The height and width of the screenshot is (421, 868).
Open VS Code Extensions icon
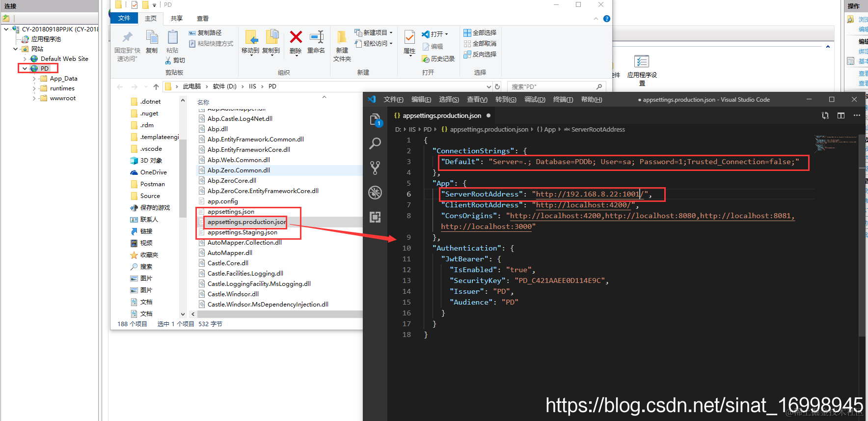375,217
